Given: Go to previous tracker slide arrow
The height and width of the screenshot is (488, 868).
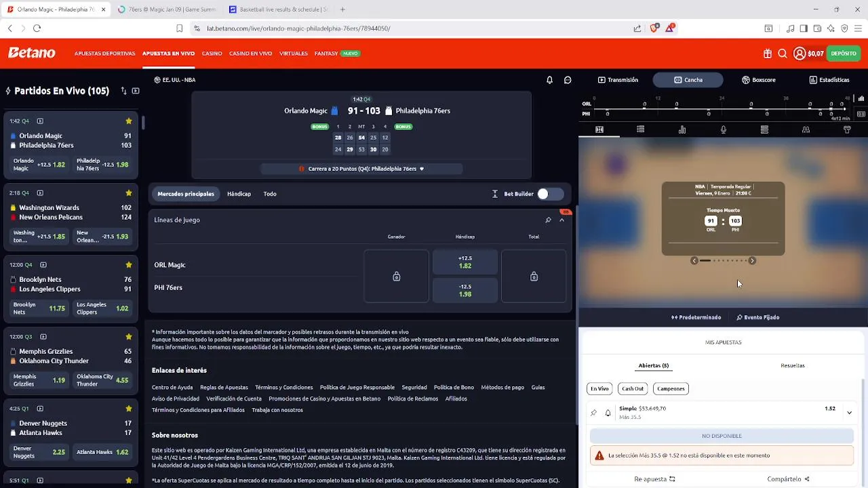Looking at the screenshot, I should pos(694,260).
